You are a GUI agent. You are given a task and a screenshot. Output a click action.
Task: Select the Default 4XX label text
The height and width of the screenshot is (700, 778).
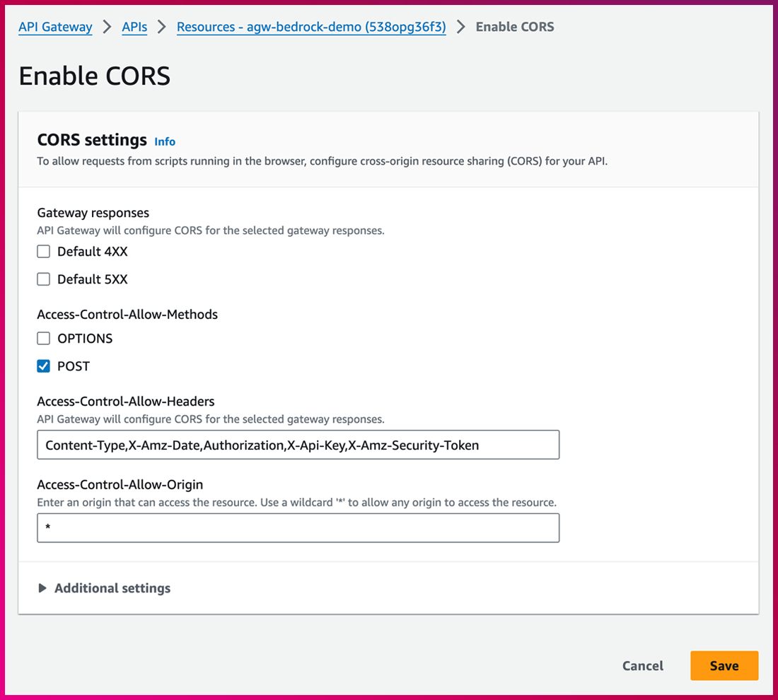(x=93, y=252)
